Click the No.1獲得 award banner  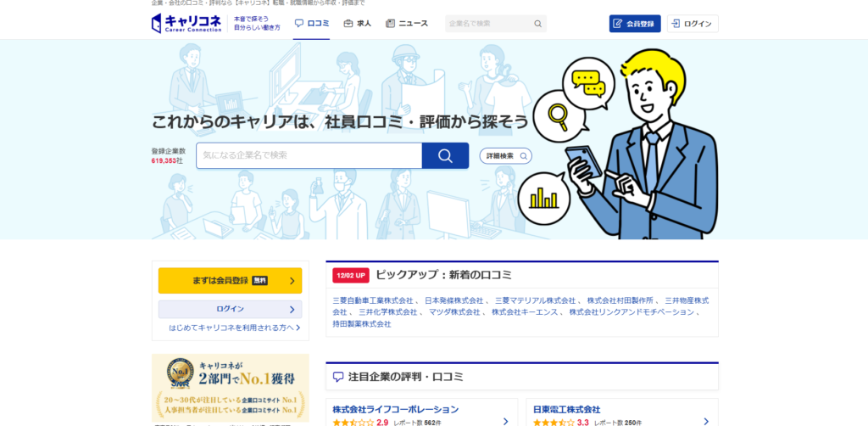(x=230, y=387)
